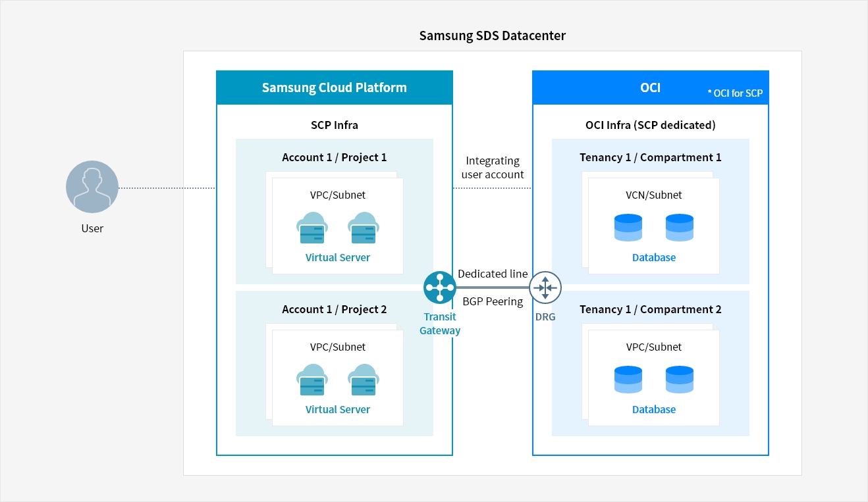Select left Database icon in Compartment 1
This screenshot has width=868, height=502.
point(628,228)
